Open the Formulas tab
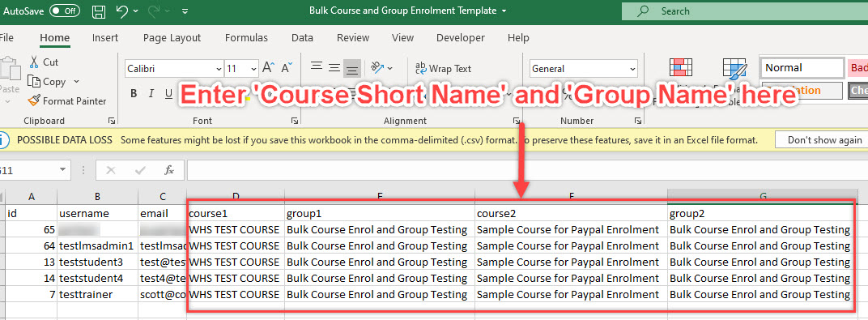The height and width of the screenshot is (320, 868). [246, 37]
